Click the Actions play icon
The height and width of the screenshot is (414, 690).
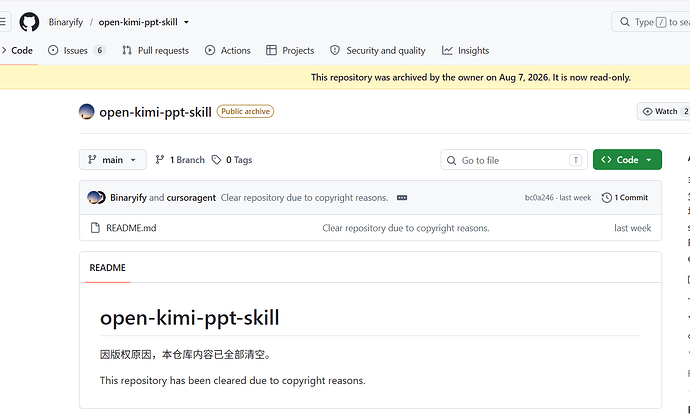coord(210,50)
